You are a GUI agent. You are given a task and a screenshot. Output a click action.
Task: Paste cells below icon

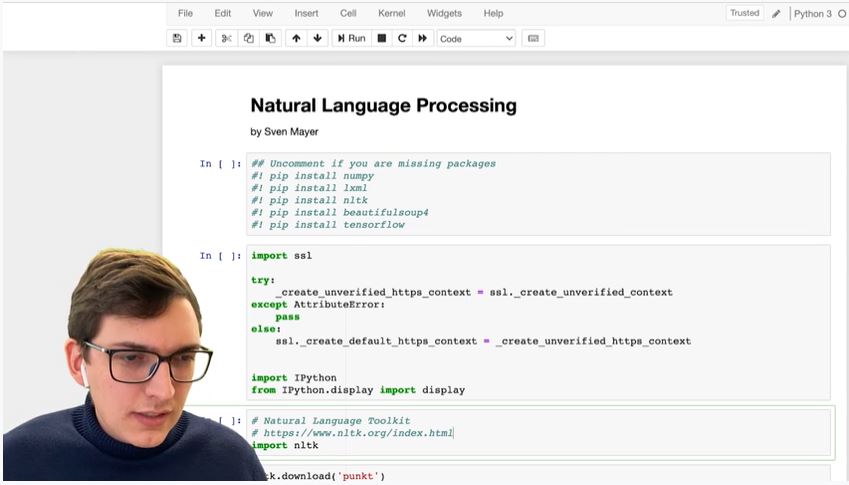[x=270, y=38]
